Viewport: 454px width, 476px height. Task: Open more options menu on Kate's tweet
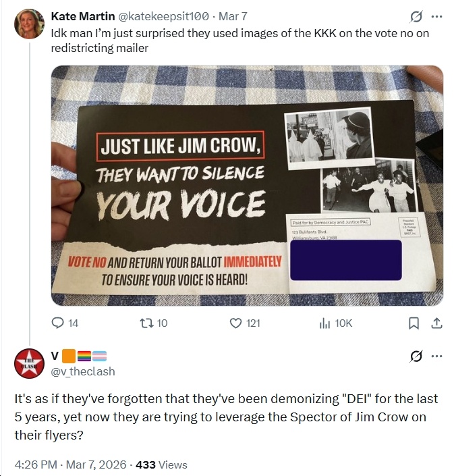(x=436, y=17)
